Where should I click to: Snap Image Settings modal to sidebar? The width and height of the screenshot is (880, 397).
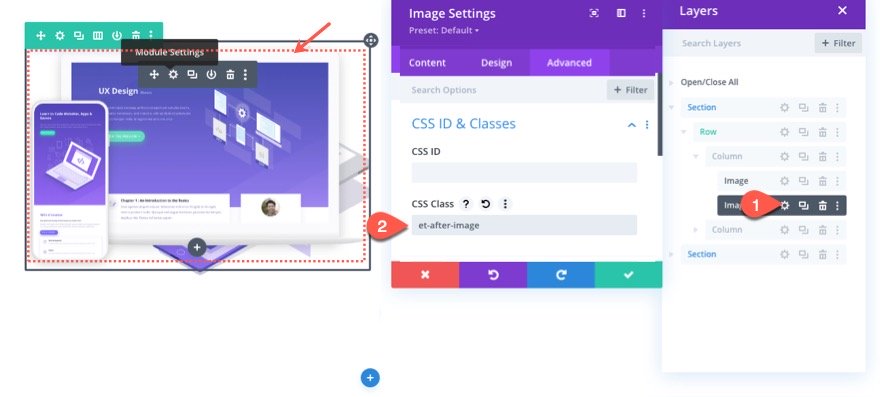click(x=621, y=13)
